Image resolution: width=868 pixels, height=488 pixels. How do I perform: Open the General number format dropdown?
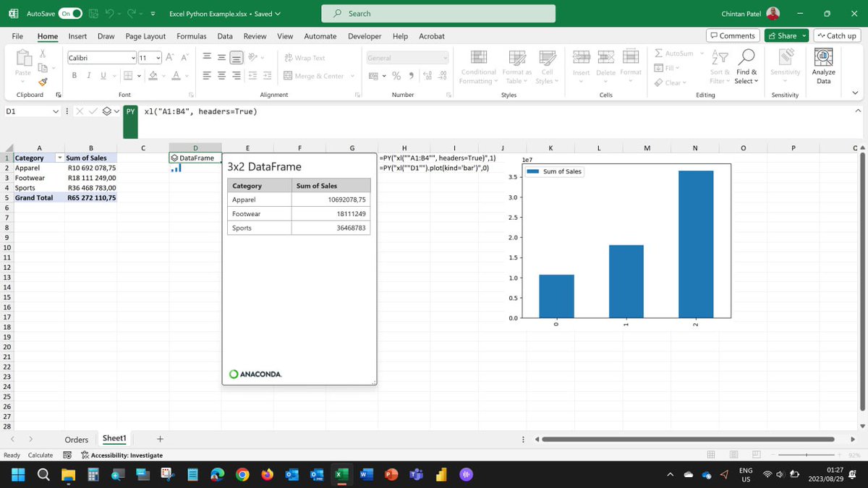pos(446,58)
